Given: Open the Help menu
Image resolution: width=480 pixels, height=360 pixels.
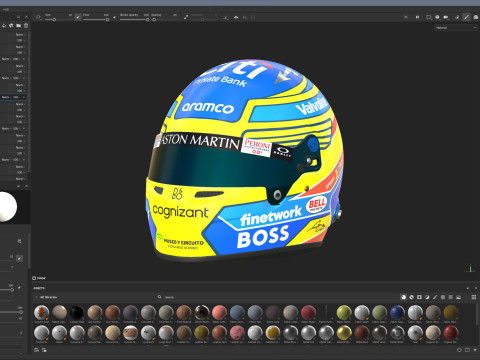Looking at the screenshot, I should click(6, 9).
